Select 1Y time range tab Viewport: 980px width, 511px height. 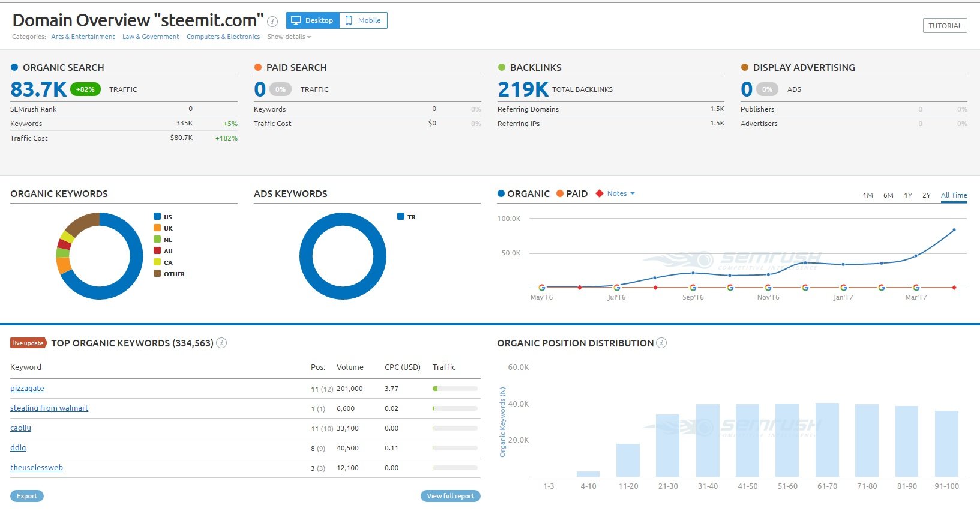click(908, 195)
